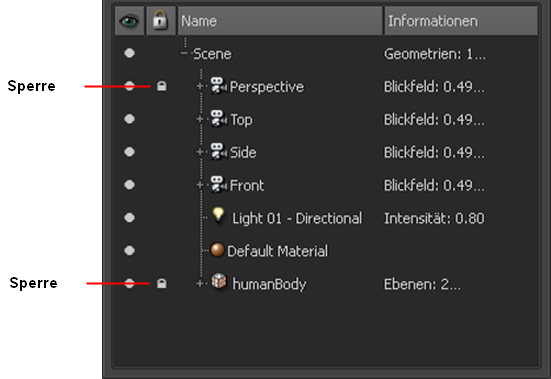Unlock the Perspective camera lock icon
Screen dimensions: 551x379
click(x=162, y=86)
